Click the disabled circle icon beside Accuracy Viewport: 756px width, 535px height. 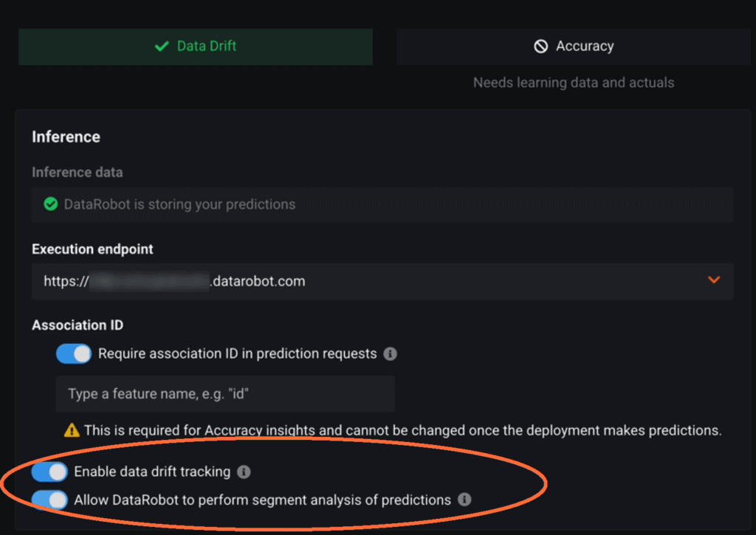click(540, 46)
